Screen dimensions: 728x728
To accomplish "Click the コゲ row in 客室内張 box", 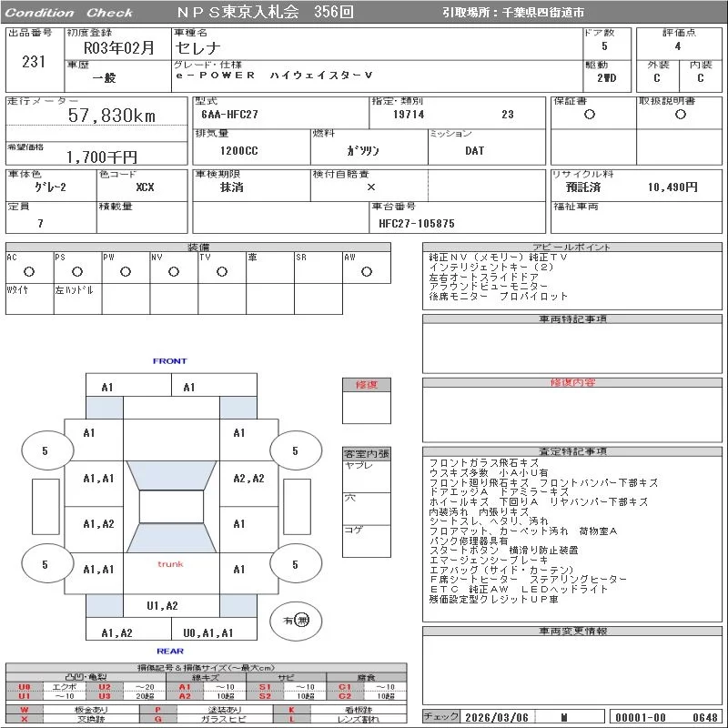I will pos(367,541).
